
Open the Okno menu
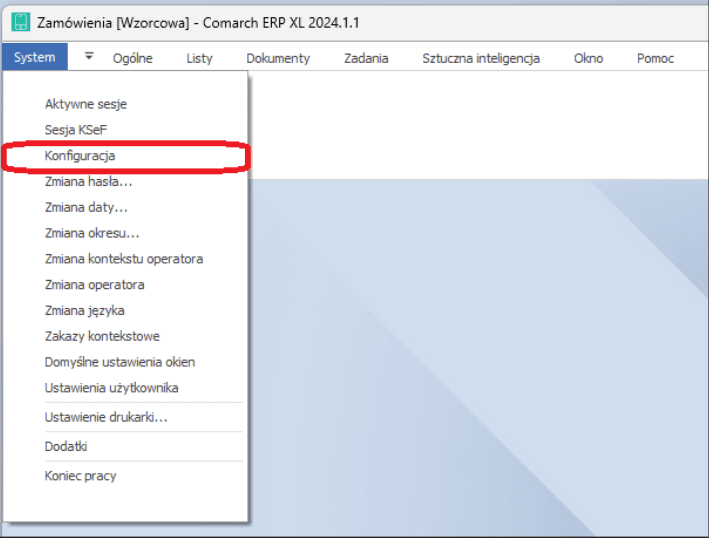588,58
